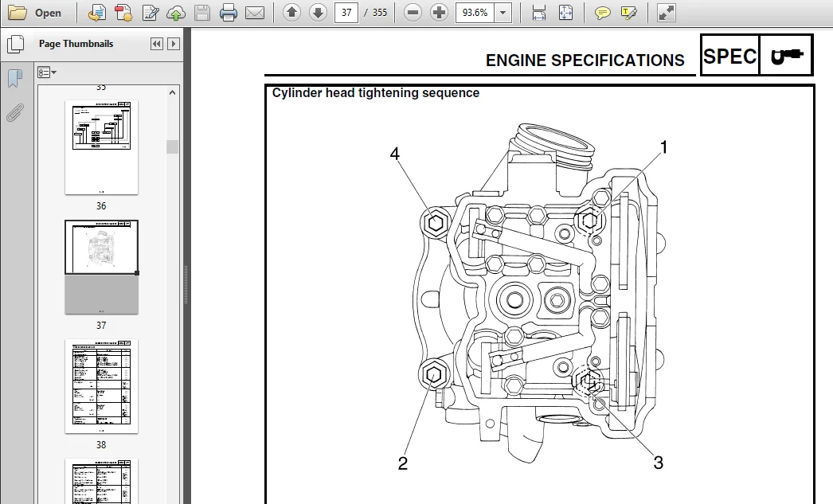Click the page 36 label under thumbnail

pos(101,206)
